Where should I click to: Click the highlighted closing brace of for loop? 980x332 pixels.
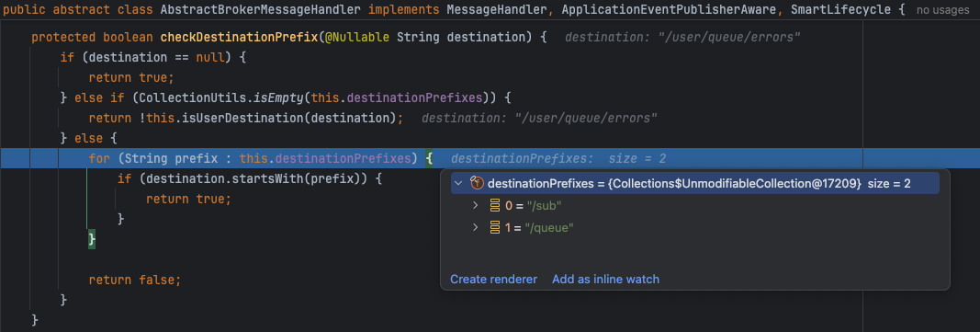click(92, 239)
